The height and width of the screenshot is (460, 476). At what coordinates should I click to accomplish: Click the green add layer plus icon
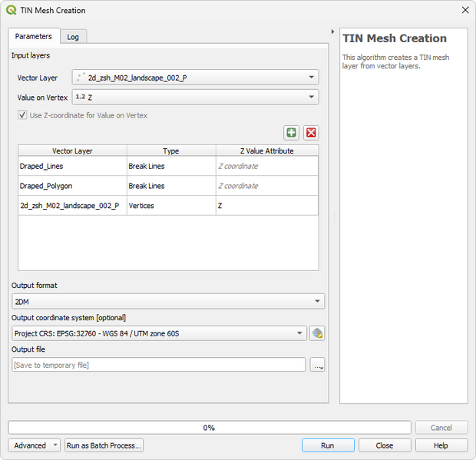point(292,133)
